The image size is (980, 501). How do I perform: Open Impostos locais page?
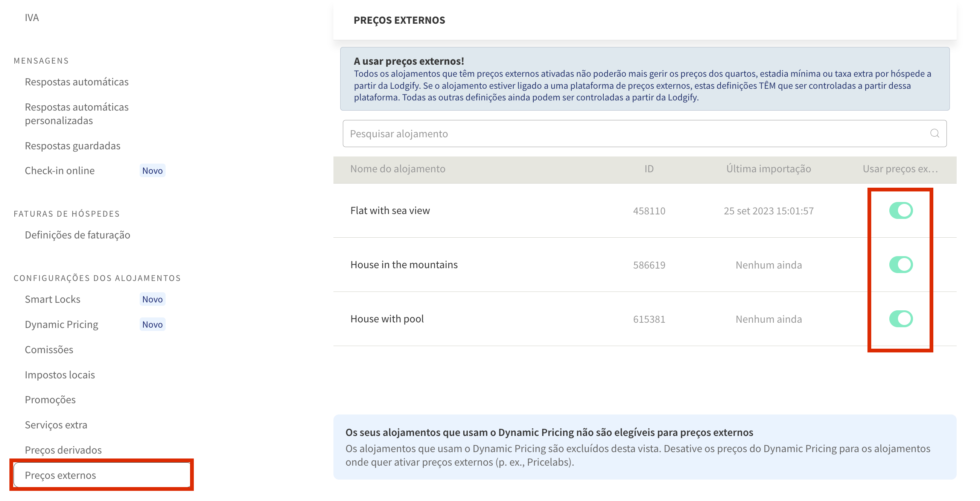point(60,375)
